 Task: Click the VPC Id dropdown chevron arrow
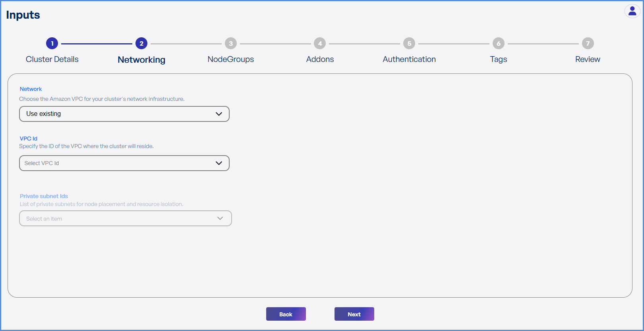(x=219, y=163)
